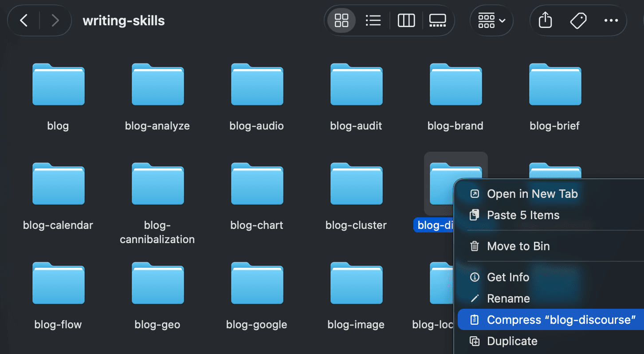Click the Share toolbar icon
This screenshot has width=644, height=354.
tap(545, 20)
